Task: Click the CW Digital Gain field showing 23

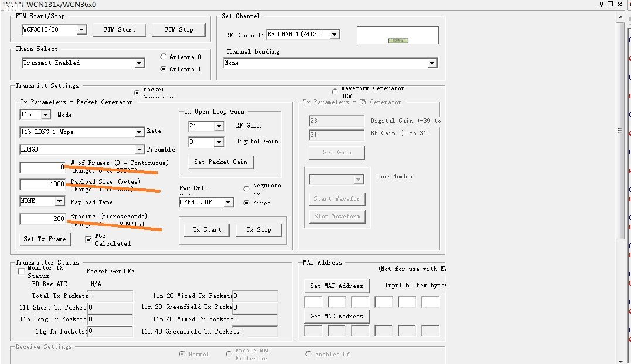Action: [336, 121]
